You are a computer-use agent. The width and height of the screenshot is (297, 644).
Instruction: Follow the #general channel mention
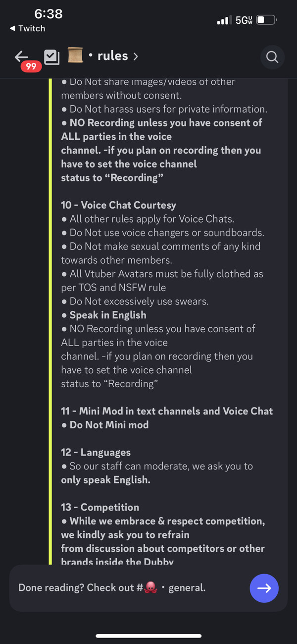coord(187,587)
